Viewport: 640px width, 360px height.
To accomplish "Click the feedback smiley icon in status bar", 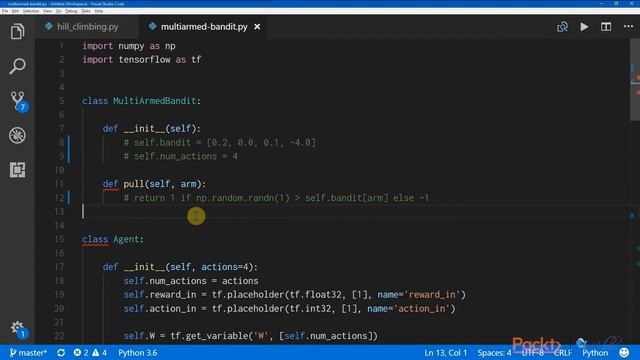I will click(x=624, y=353).
